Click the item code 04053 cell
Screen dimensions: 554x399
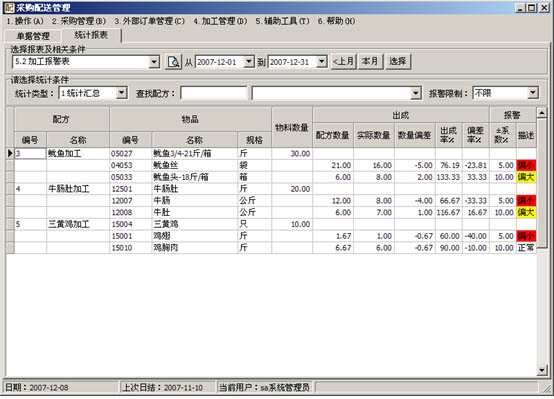coord(130,165)
